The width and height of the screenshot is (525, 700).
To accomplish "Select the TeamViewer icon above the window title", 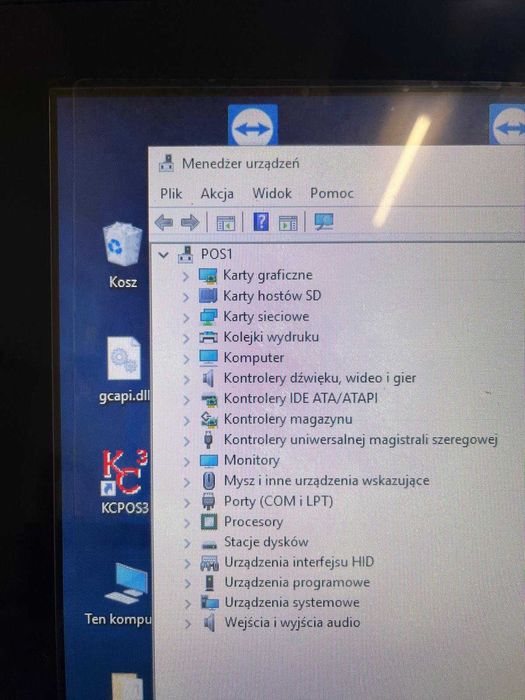I will tap(253, 125).
